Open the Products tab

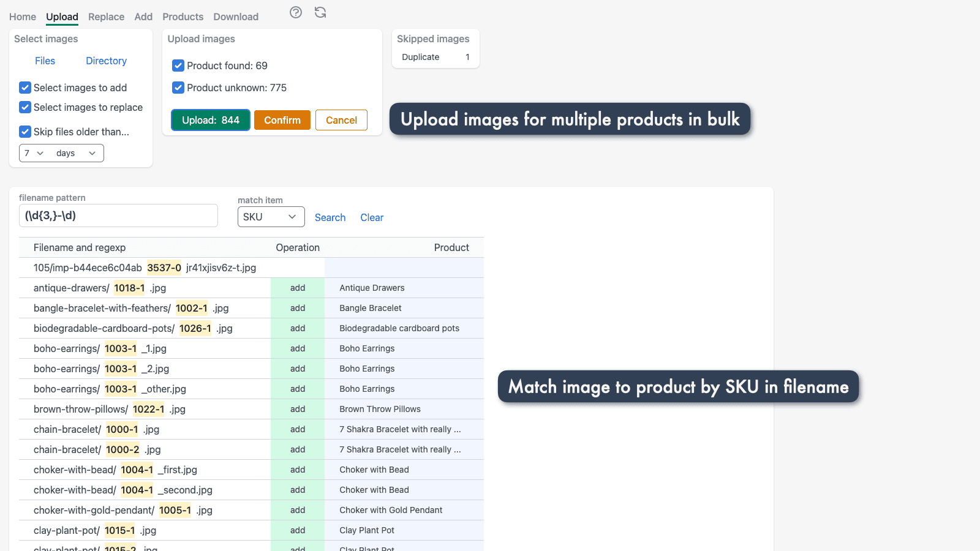(183, 17)
